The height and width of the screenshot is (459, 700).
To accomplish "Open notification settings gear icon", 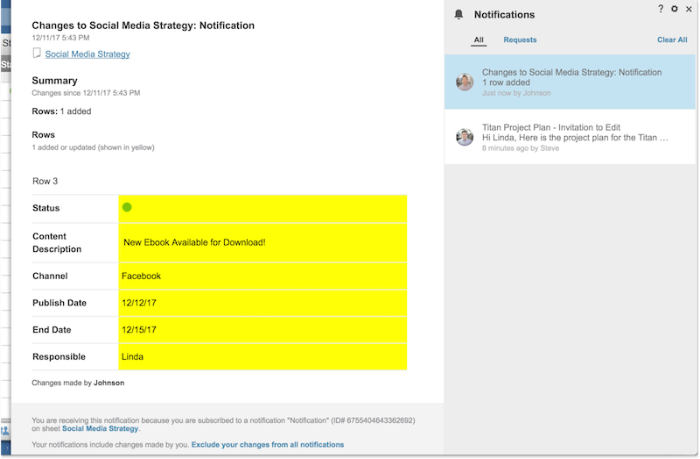I will (x=674, y=8).
